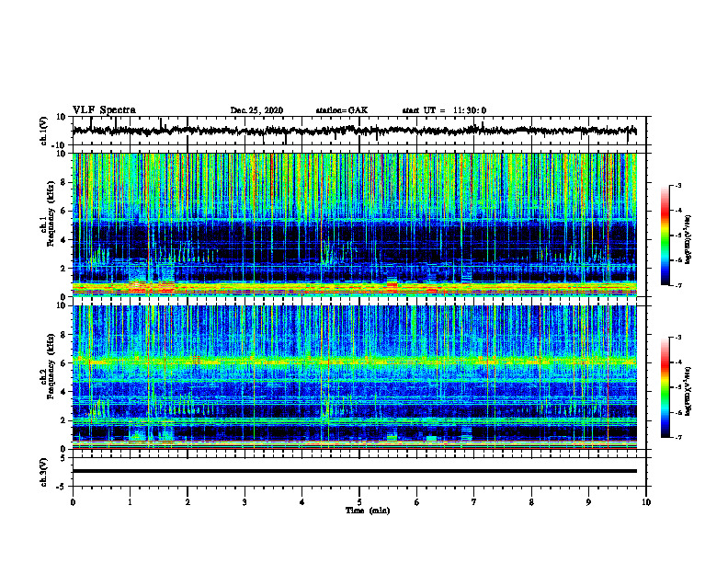Click the "-7" label on the ch.1 color scale
Viewport: 728px width, 563px height.
[x=677, y=285]
